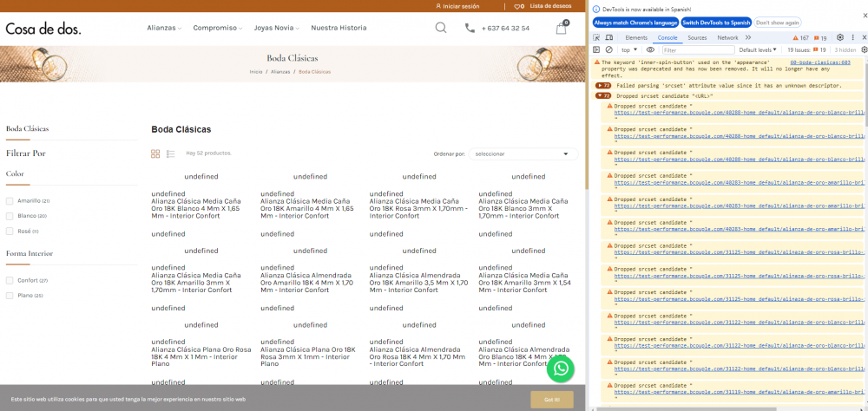Expand the Alianzas menu dropdown
This screenshot has width=868, height=411.
164,28
